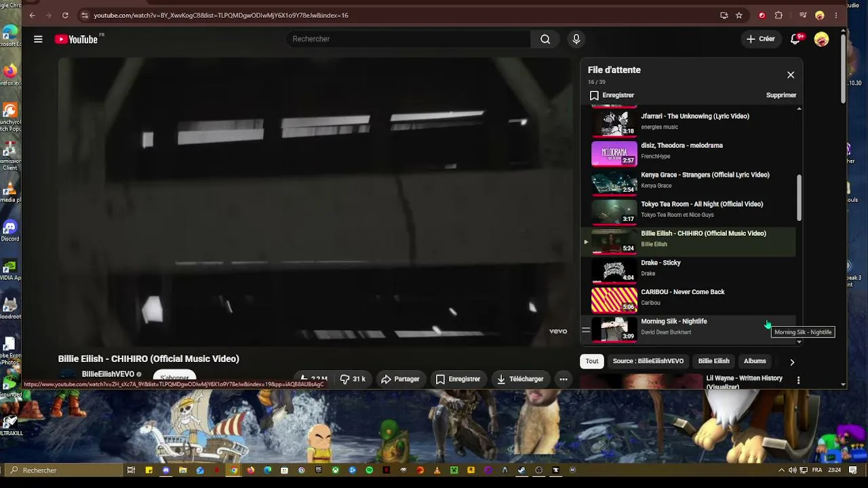Image resolution: width=868 pixels, height=488 pixels.
Task: Open the BillieEilishVEVO channel name
Action: (108, 374)
